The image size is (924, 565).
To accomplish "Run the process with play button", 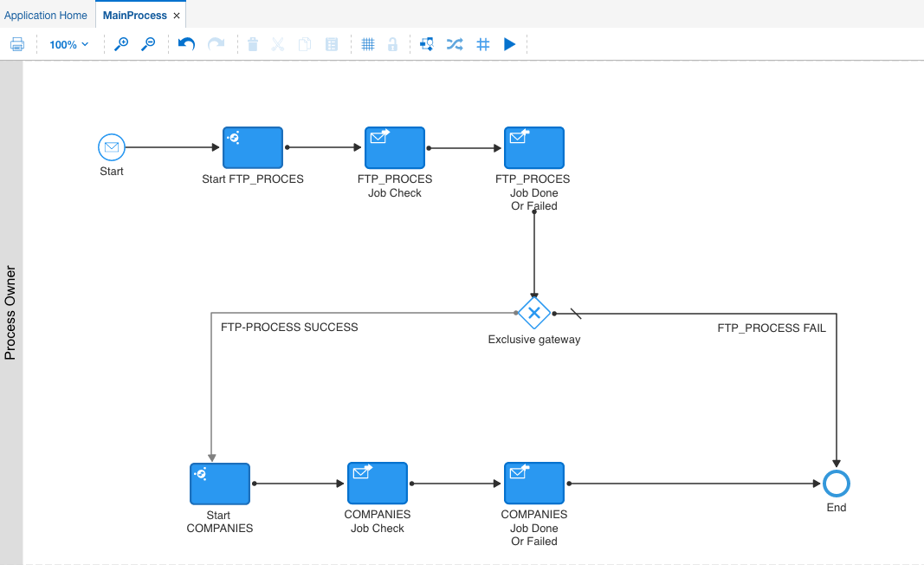I will (510, 44).
